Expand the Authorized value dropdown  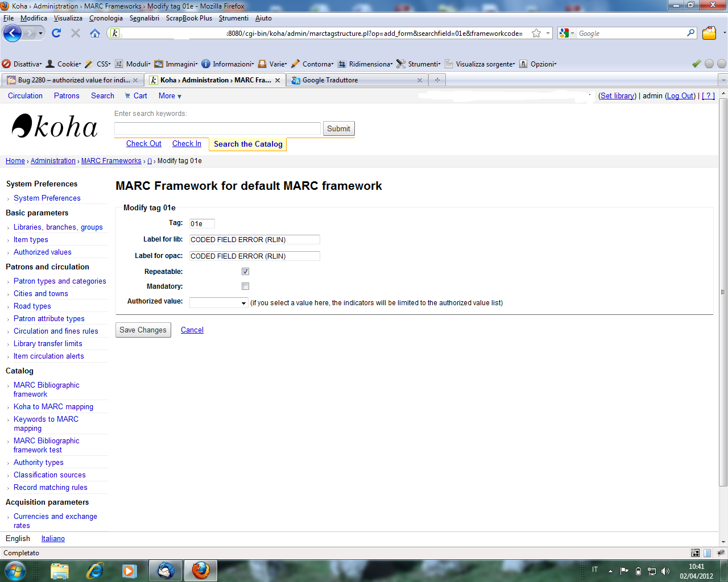218,303
